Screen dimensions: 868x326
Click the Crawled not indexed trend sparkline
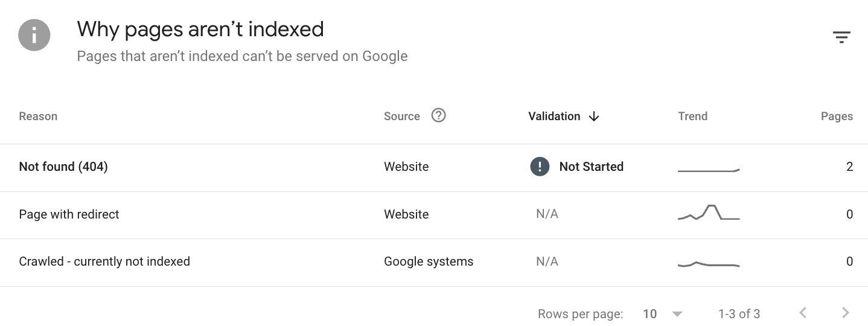click(x=709, y=264)
